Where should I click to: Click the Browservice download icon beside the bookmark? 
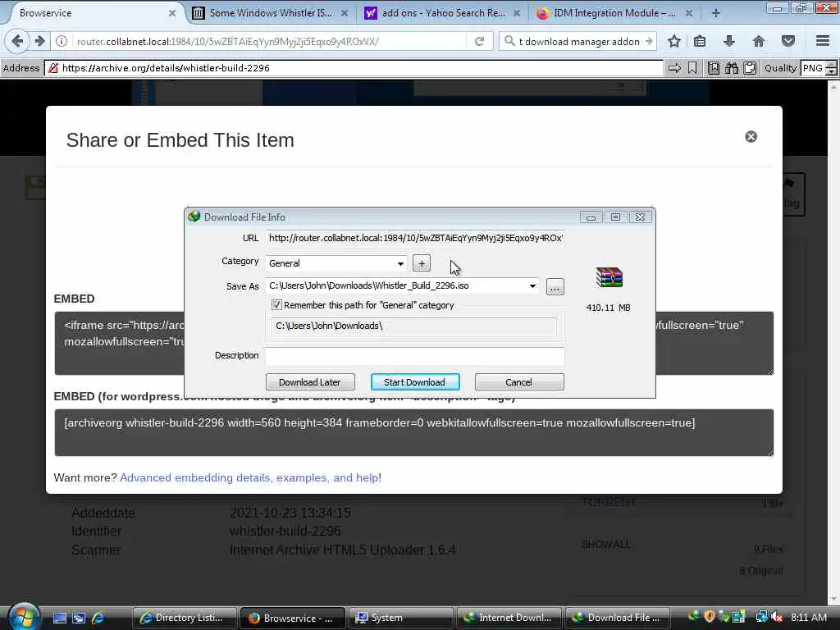tap(714, 68)
